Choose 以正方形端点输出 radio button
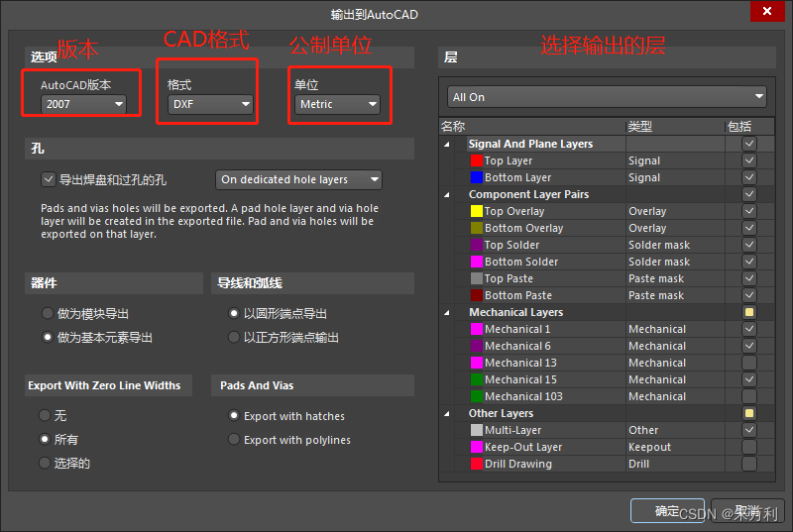 pyautogui.click(x=234, y=338)
